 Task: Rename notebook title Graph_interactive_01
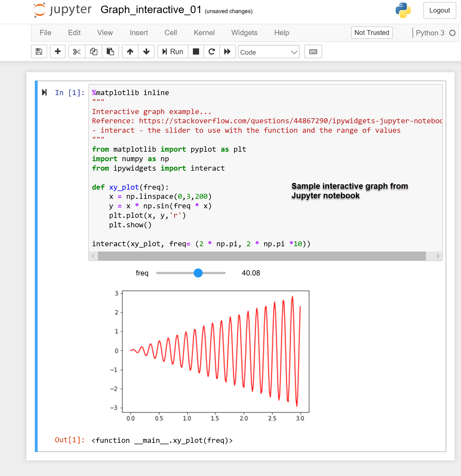click(151, 10)
